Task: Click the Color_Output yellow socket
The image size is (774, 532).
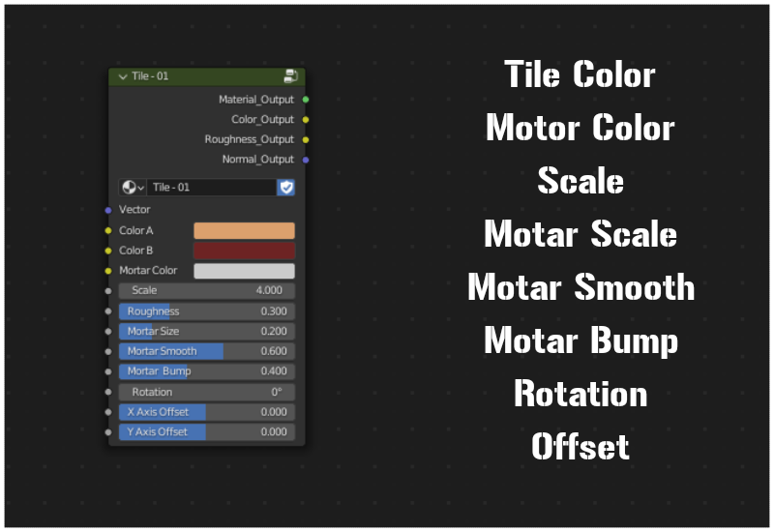Action: [306, 120]
